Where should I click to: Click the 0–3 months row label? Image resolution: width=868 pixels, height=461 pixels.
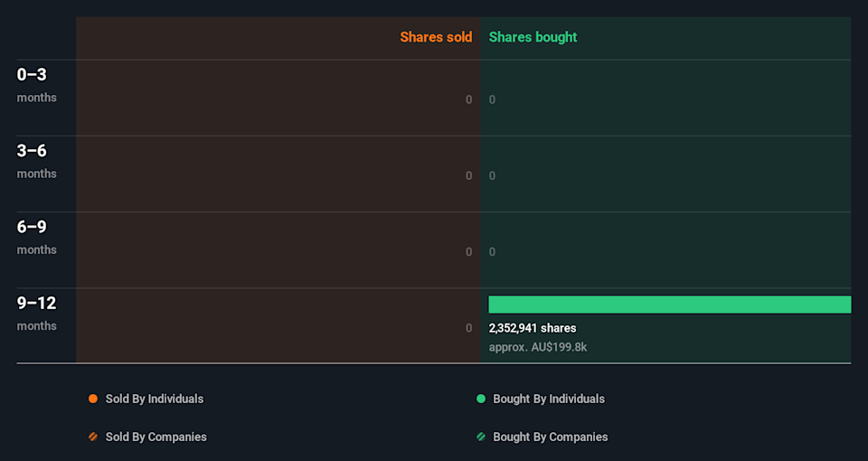point(36,85)
